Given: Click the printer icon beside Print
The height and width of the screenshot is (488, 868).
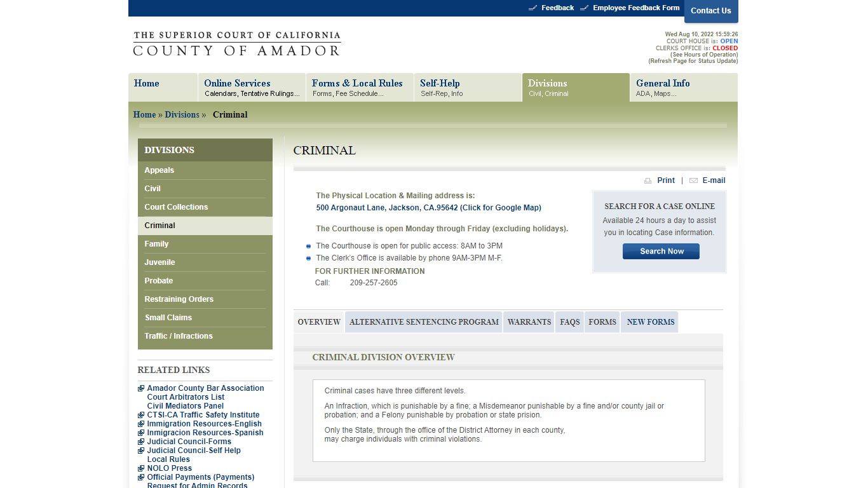Looking at the screenshot, I should click(648, 180).
